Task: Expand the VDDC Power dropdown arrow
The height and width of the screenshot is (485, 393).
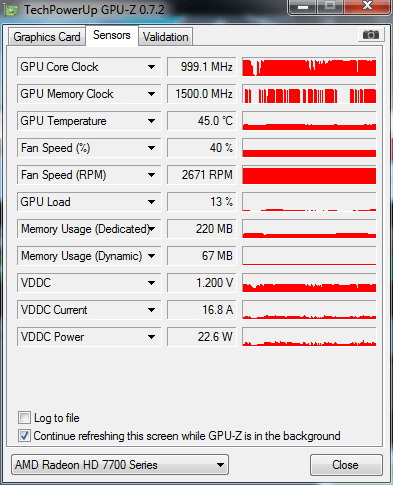Action: [151, 337]
